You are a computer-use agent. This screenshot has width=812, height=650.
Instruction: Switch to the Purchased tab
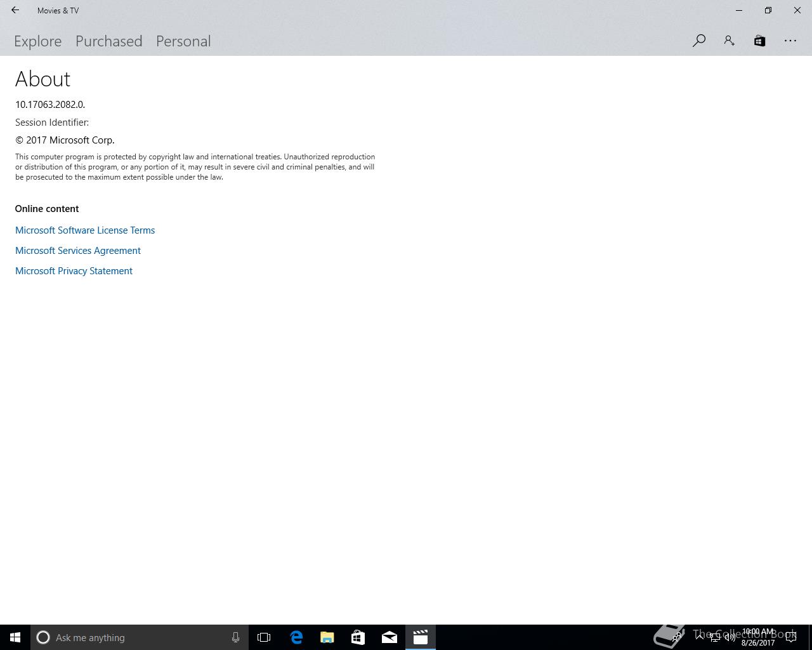click(x=109, y=41)
